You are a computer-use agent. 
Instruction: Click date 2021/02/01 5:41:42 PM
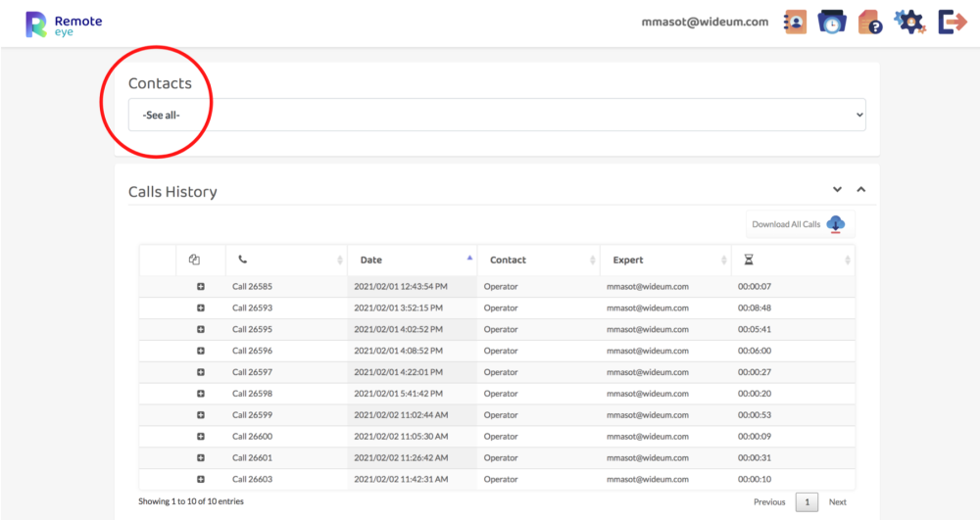coord(398,394)
